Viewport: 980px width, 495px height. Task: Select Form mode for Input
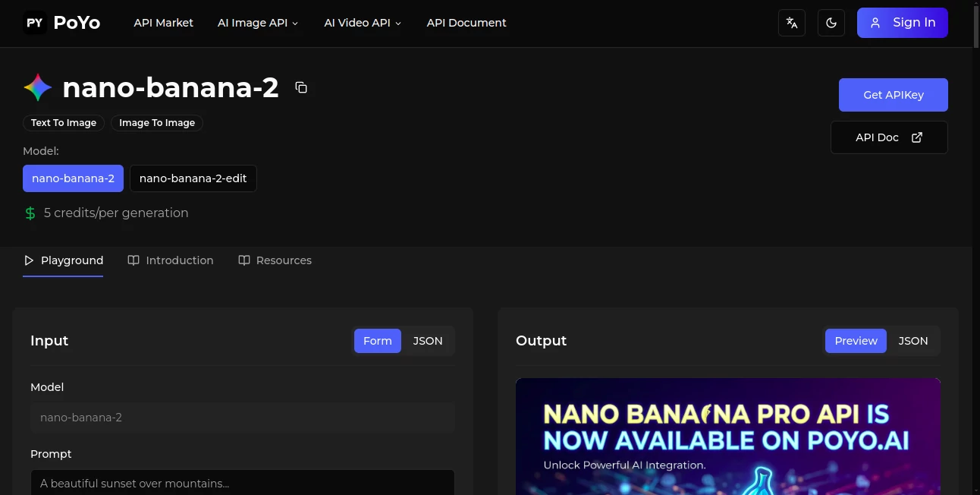pyautogui.click(x=377, y=341)
